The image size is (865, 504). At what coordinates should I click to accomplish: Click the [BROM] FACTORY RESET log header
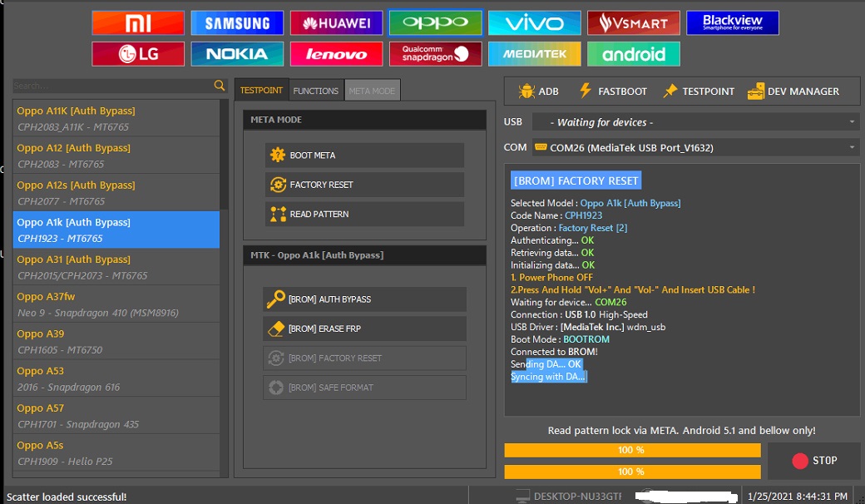click(576, 180)
